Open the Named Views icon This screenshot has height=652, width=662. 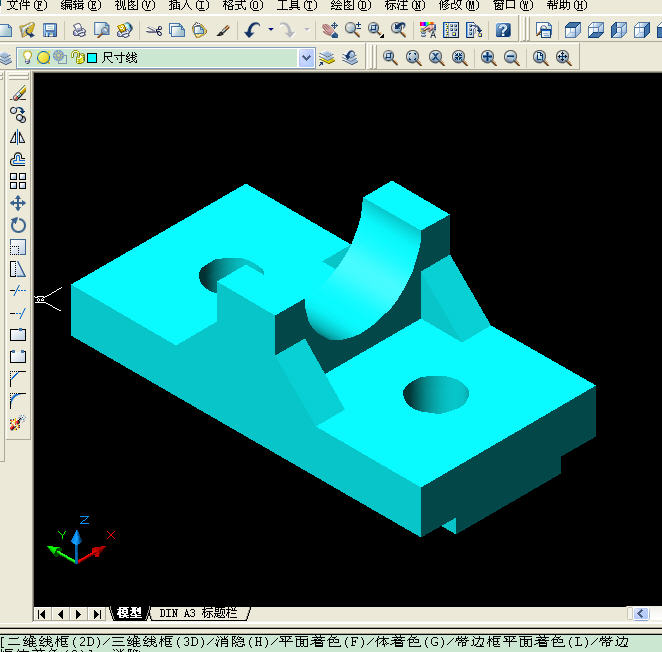click(544, 30)
